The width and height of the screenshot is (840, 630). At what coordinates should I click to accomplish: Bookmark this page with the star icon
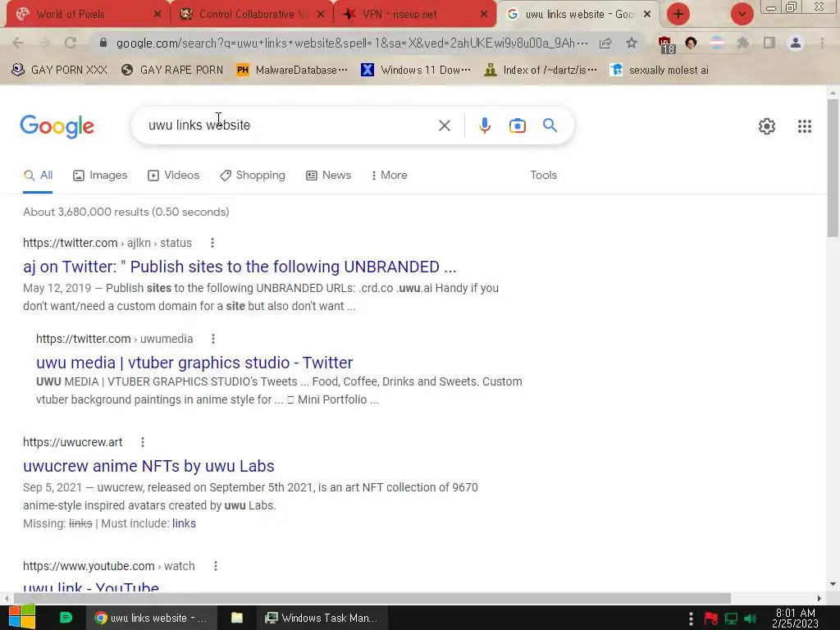click(632, 43)
